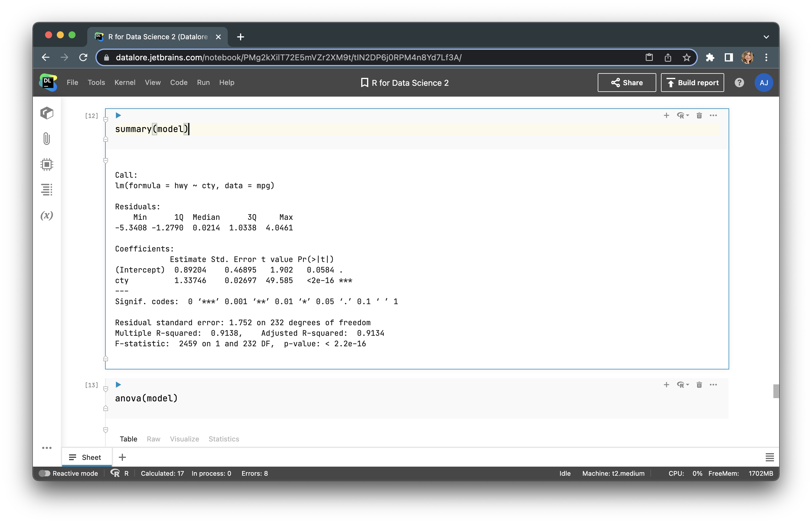The image size is (812, 524).
Task: Open the browser extensions puzzle icon
Action: 710,57
